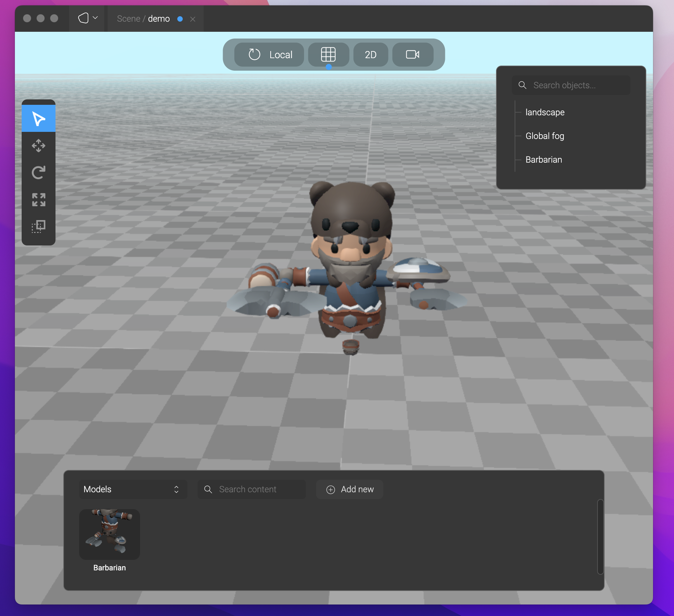674x616 pixels.
Task: Focus the Search objects field
Action: pos(575,85)
